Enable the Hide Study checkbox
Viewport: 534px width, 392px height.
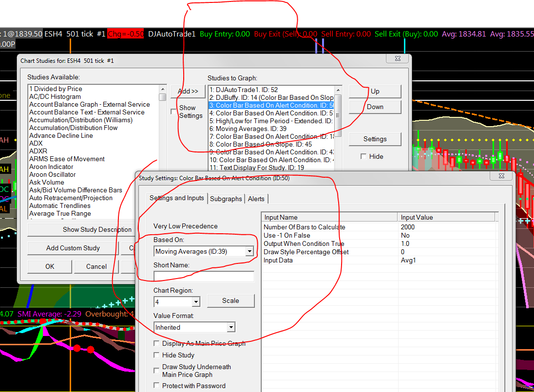pos(157,355)
